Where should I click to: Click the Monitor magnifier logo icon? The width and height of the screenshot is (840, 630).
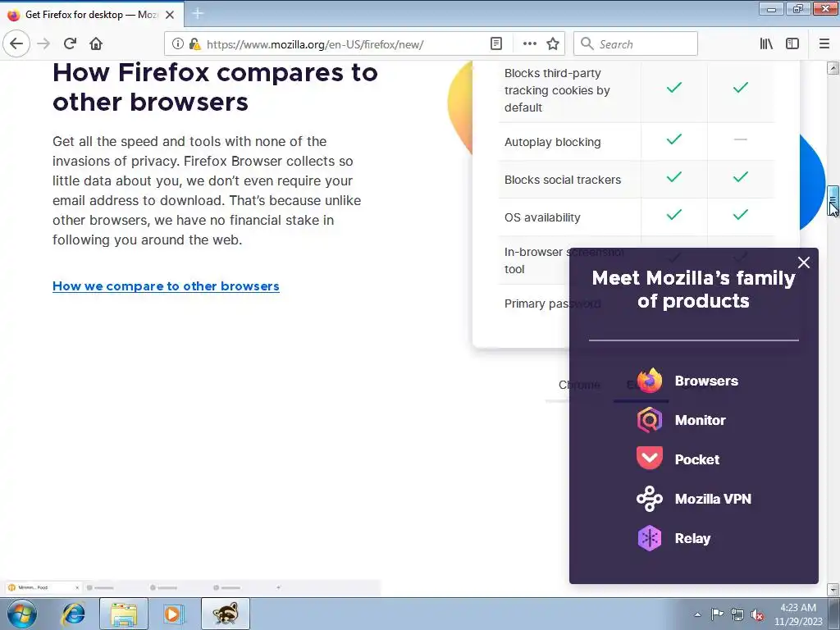pyautogui.click(x=650, y=419)
